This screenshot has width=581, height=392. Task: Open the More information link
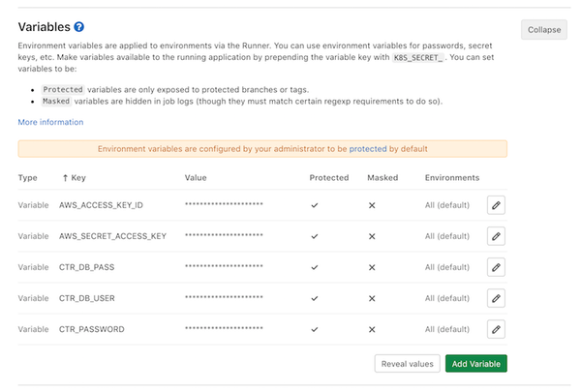tap(50, 122)
